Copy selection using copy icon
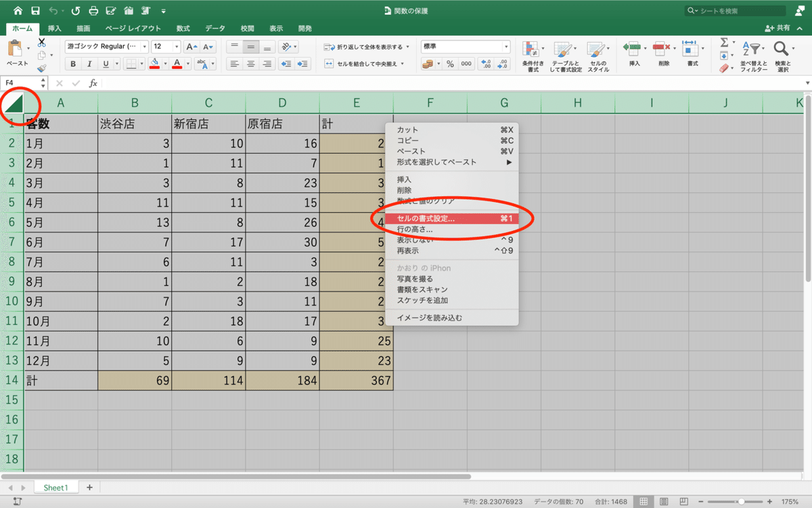 pyautogui.click(x=41, y=56)
